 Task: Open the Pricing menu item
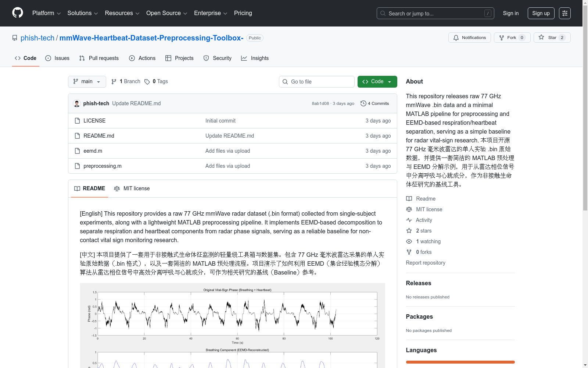coord(243,13)
